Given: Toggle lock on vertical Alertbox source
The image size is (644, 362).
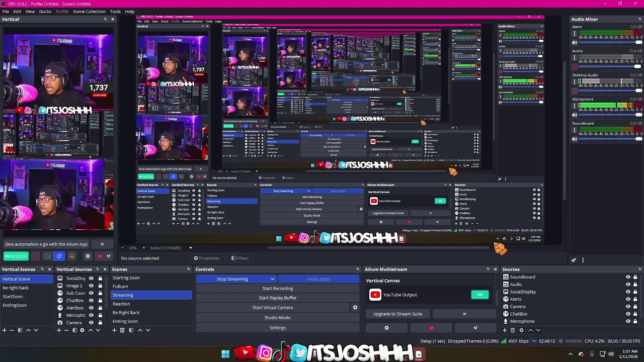Looking at the screenshot, I should (100, 308).
